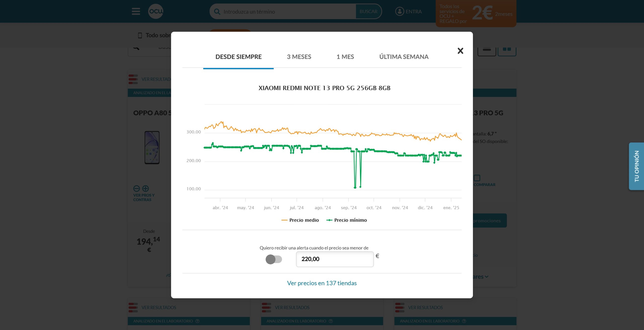Viewport: 644px width, 330px height.
Task: Click the results bars icon top-left card
Action: pyautogui.click(x=133, y=79)
